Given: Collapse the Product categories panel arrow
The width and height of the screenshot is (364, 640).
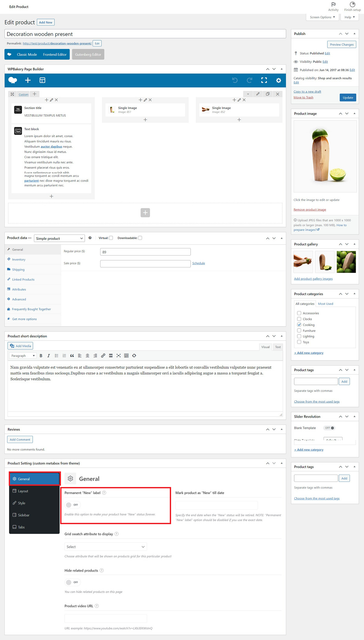Looking at the screenshot, I should (355, 294).
